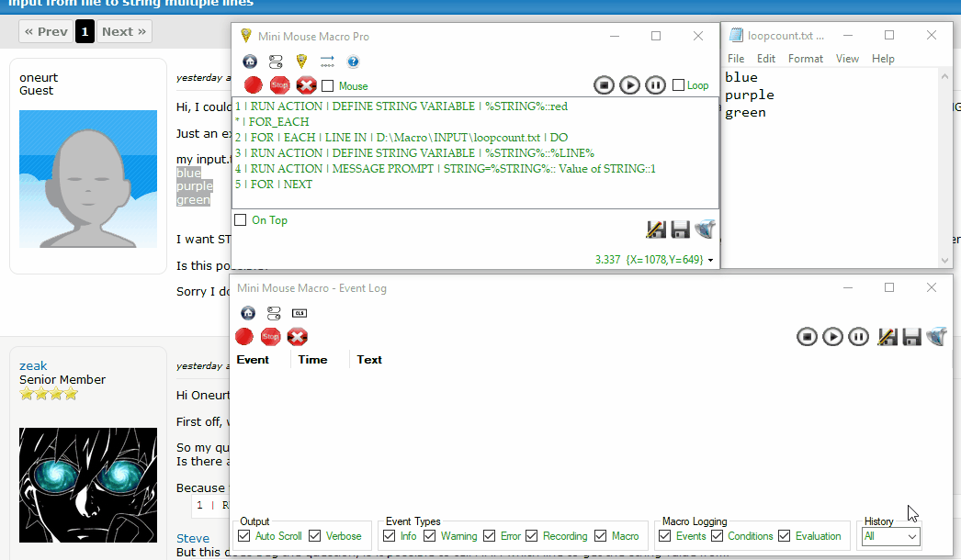Click the Event column header
This screenshot has width=961, height=560.
(253, 360)
